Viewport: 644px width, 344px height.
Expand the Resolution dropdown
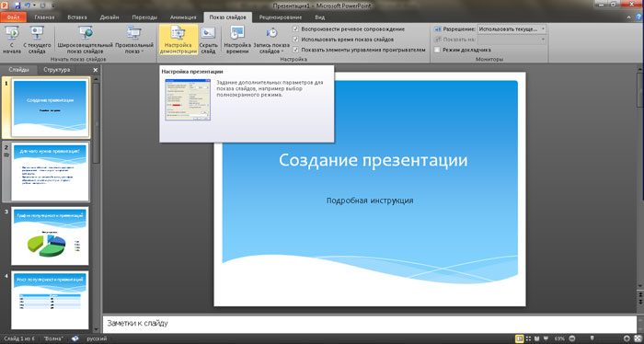point(543,29)
